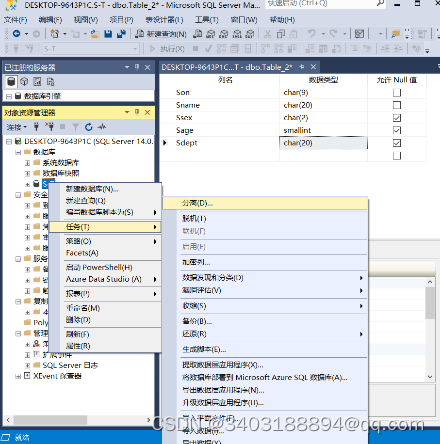Choose 删除(D) from database context menu

(105, 320)
